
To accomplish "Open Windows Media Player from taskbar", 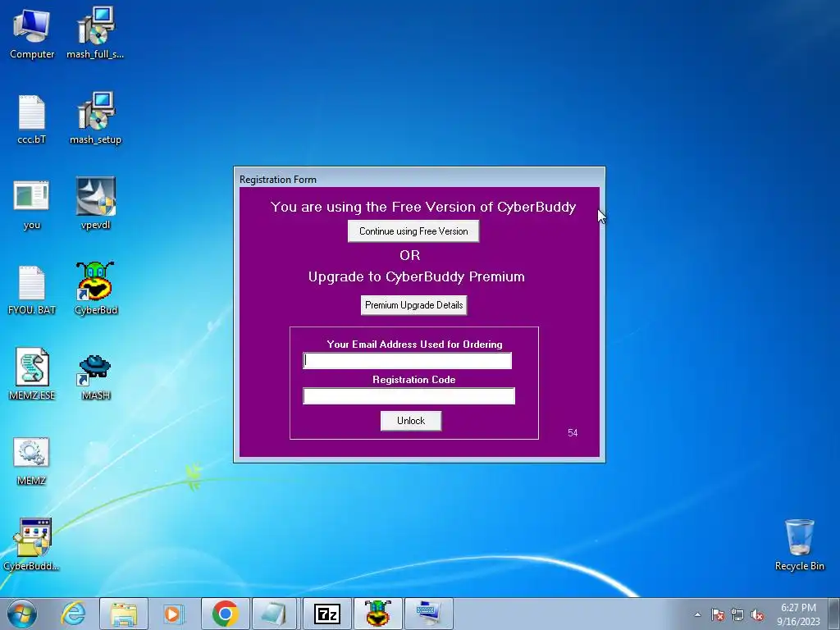I will (x=173, y=614).
